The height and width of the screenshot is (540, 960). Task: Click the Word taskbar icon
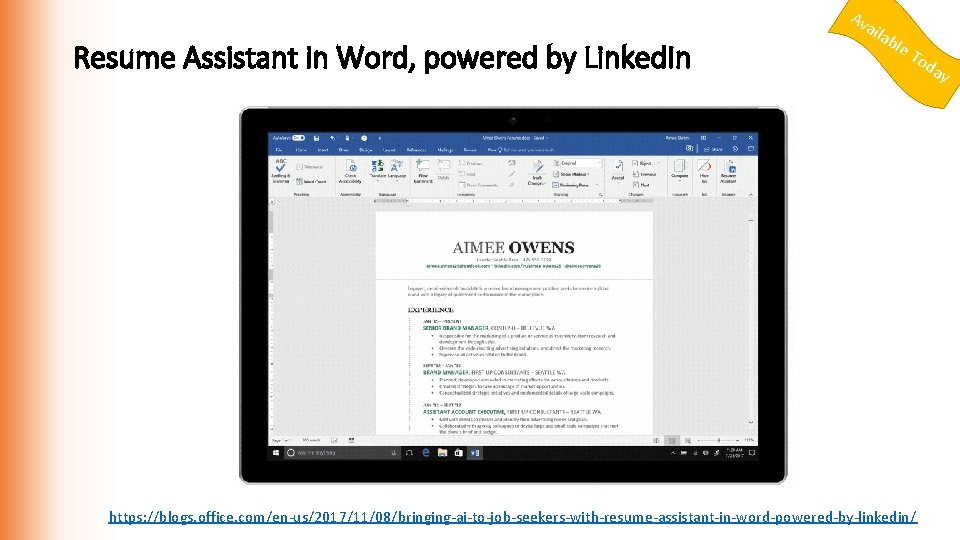[x=474, y=453]
